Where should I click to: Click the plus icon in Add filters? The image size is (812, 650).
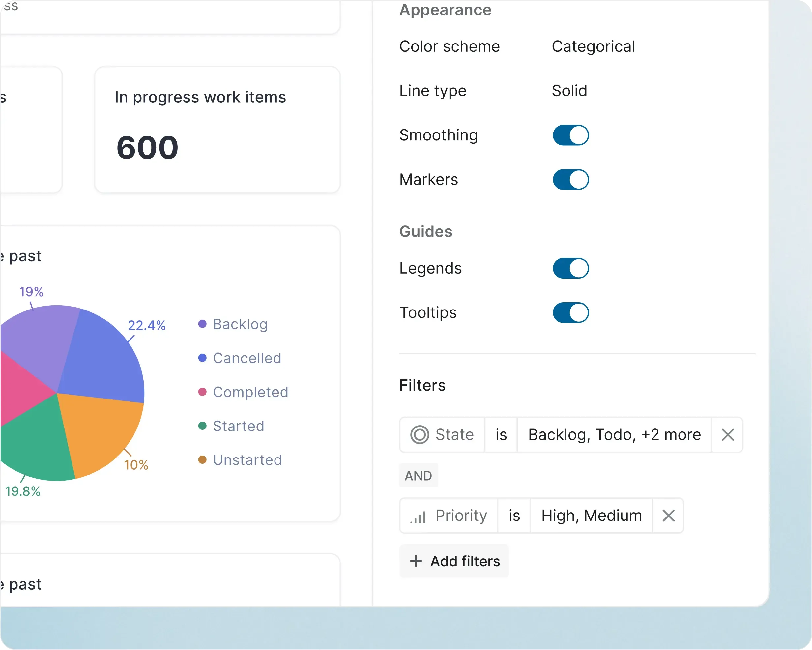point(416,561)
